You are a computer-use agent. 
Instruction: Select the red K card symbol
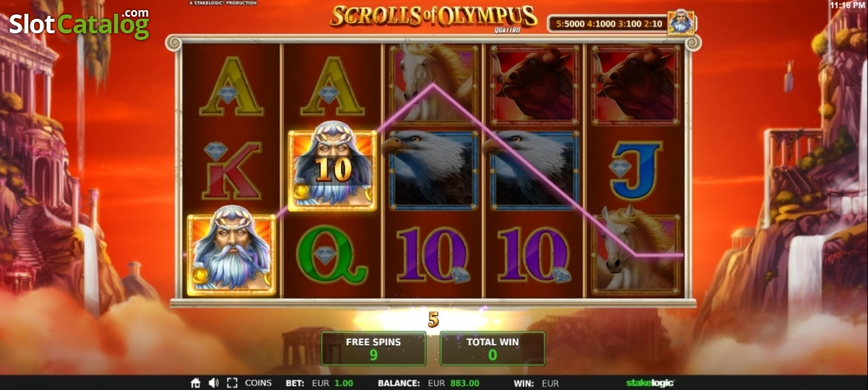point(231,171)
